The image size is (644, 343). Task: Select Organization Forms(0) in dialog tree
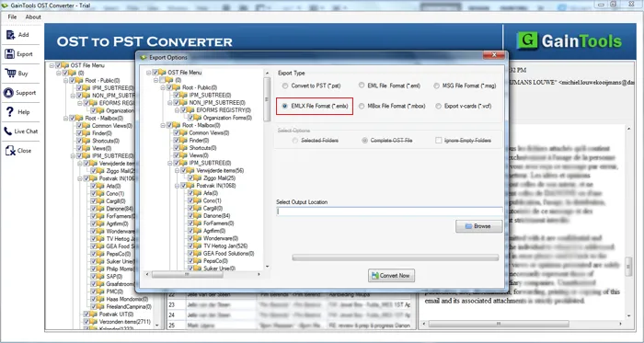coord(227,118)
